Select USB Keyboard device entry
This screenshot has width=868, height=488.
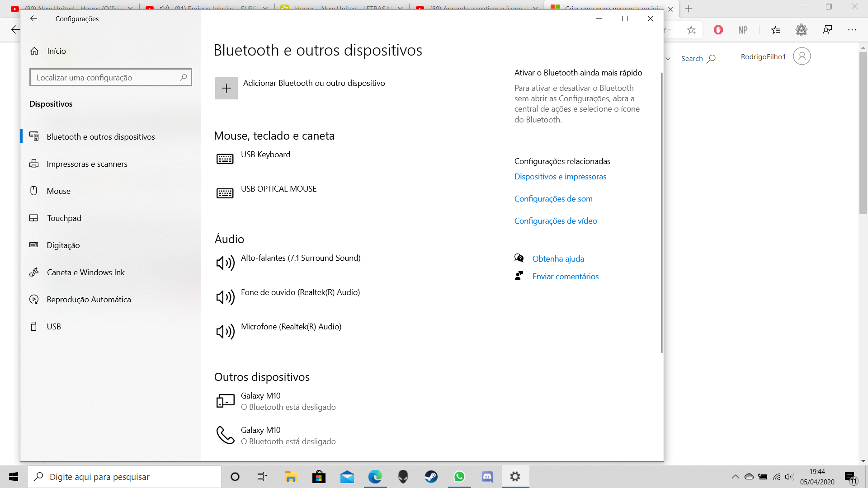tap(265, 155)
